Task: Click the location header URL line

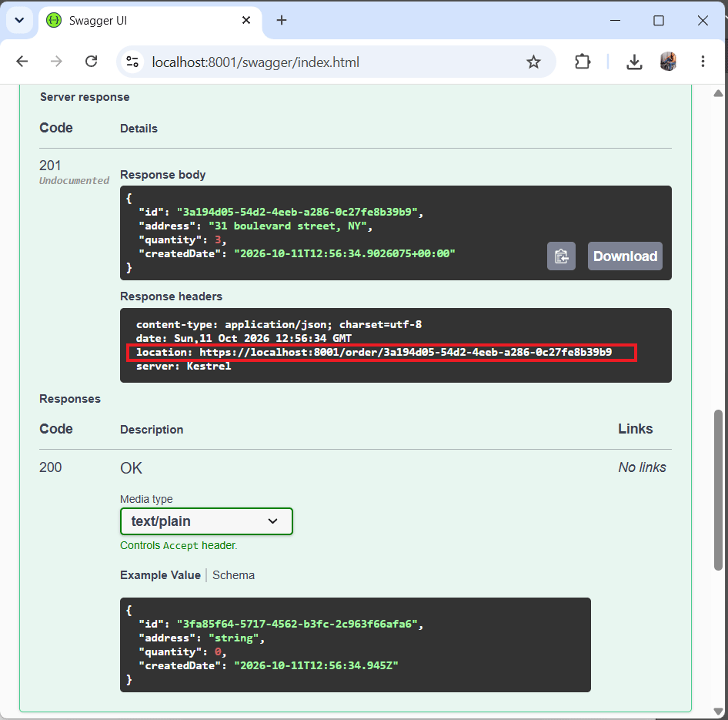Action: (374, 353)
